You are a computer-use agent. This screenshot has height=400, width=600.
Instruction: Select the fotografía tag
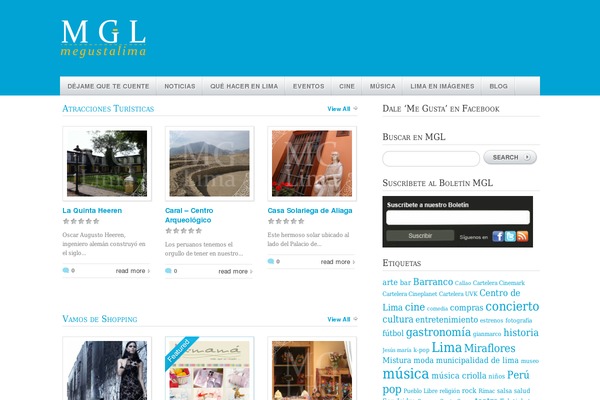[518, 320]
